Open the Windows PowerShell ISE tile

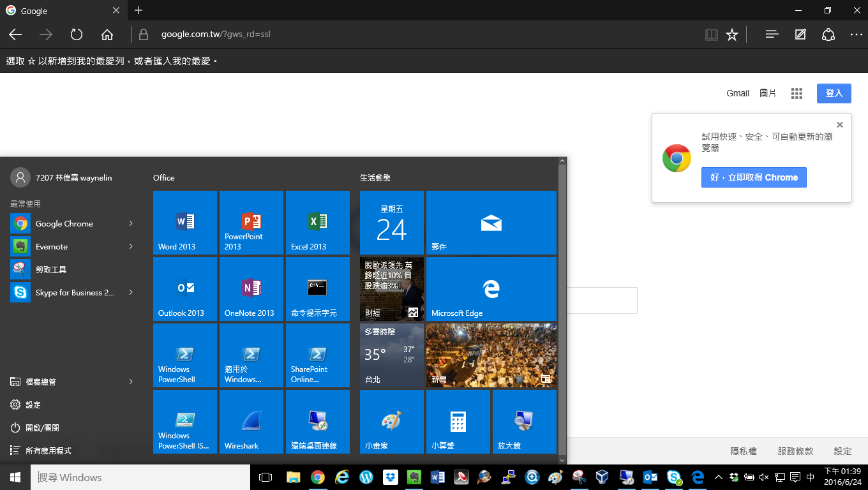tap(185, 422)
